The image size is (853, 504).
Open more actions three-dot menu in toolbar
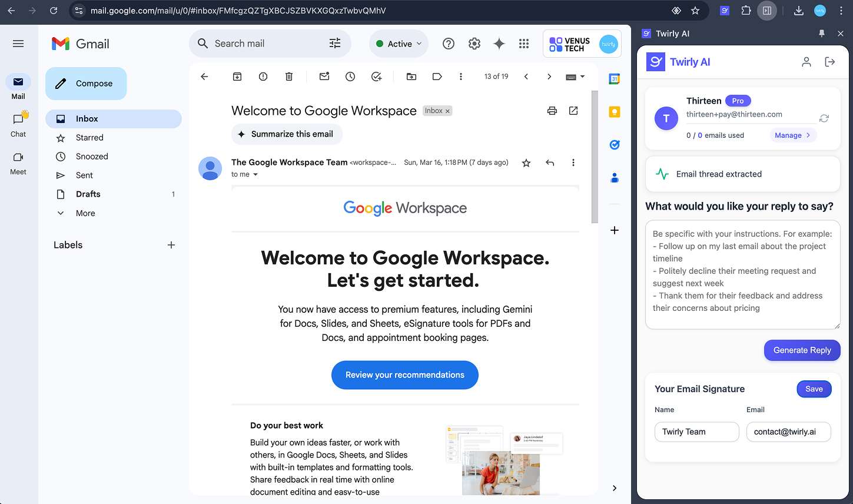click(461, 77)
